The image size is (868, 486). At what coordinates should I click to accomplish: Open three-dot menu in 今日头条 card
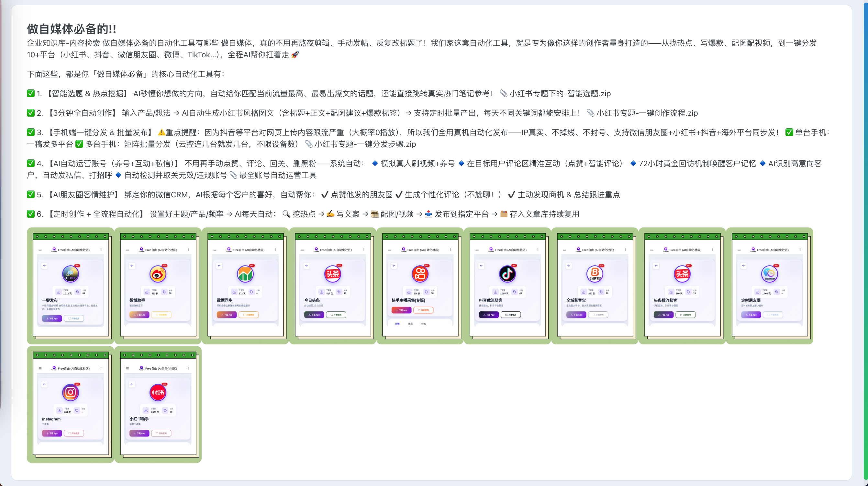(363, 250)
